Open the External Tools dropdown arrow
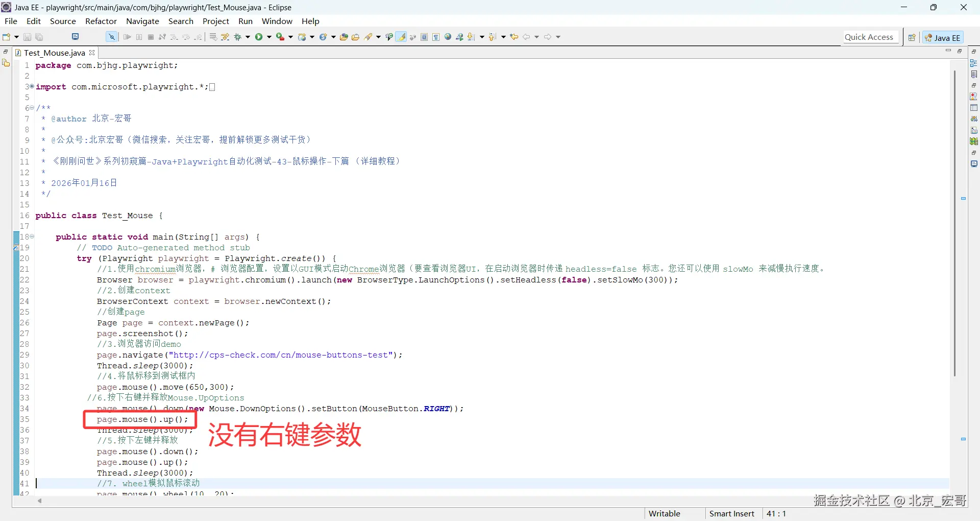 tap(291, 37)
